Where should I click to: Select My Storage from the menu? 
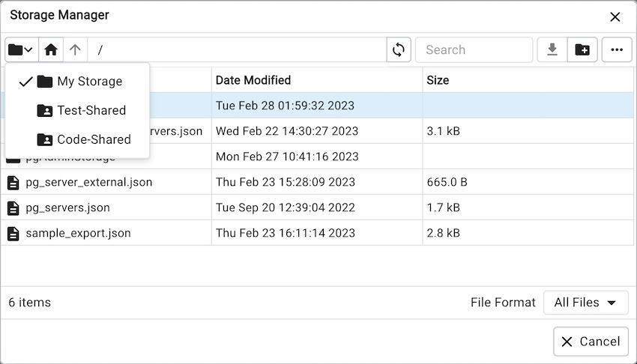click(89, 82)
